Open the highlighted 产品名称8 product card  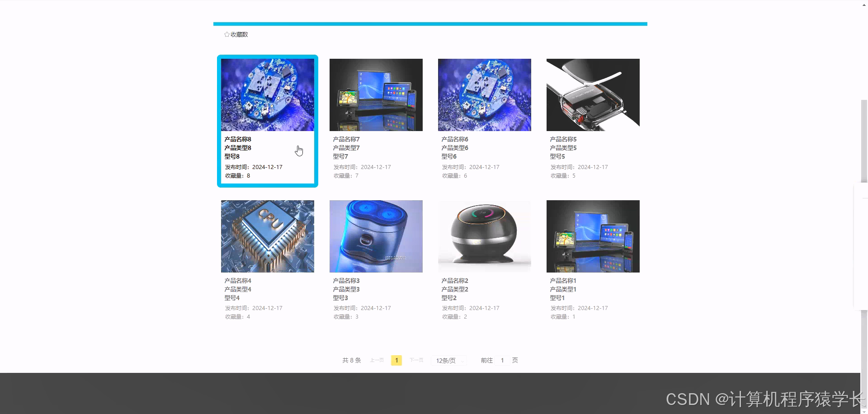click(267, 95)
